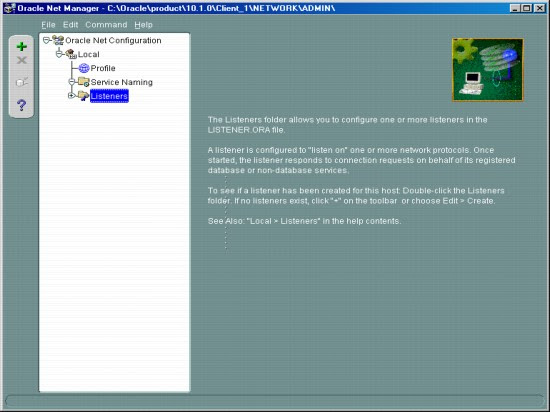This screenshot has width=550, height=412.
Task: Open the Edit menu
Action: tap(70, 25)
